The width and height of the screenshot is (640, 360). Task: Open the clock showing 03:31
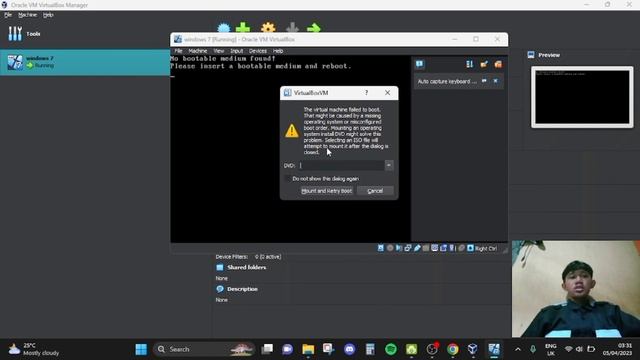click(x=617, y=349)
